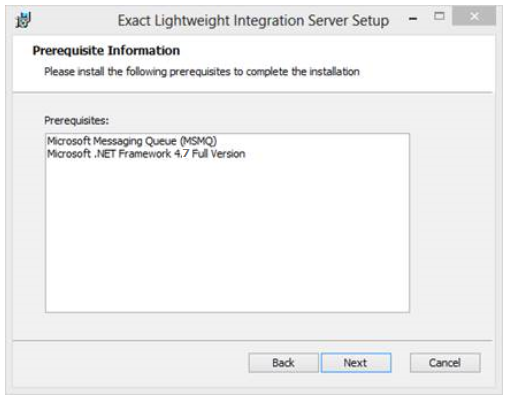
Task: Click the disabled maximize window icon
Action: pyautogui.click(x=439, y=16)
